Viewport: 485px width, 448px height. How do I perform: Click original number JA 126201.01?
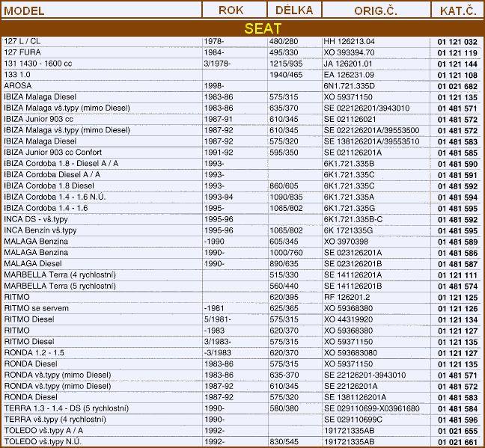[x=348, y=64]
